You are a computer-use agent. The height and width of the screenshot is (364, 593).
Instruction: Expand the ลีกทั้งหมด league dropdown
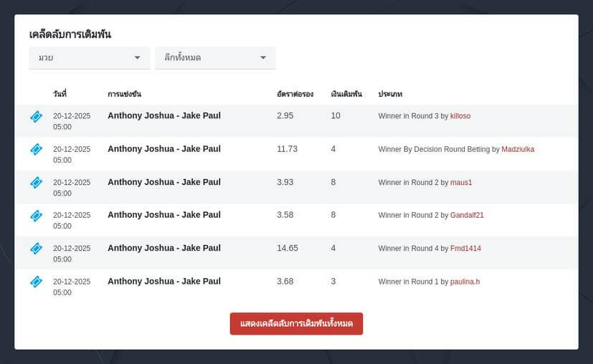(x=215, y=57)
